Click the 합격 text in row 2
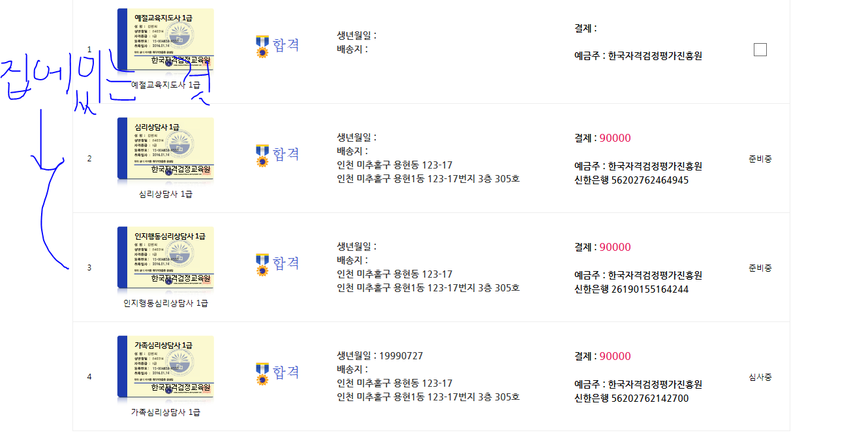Image resolution: width=868 pixels, height=439 pixels. coord(286,154)
